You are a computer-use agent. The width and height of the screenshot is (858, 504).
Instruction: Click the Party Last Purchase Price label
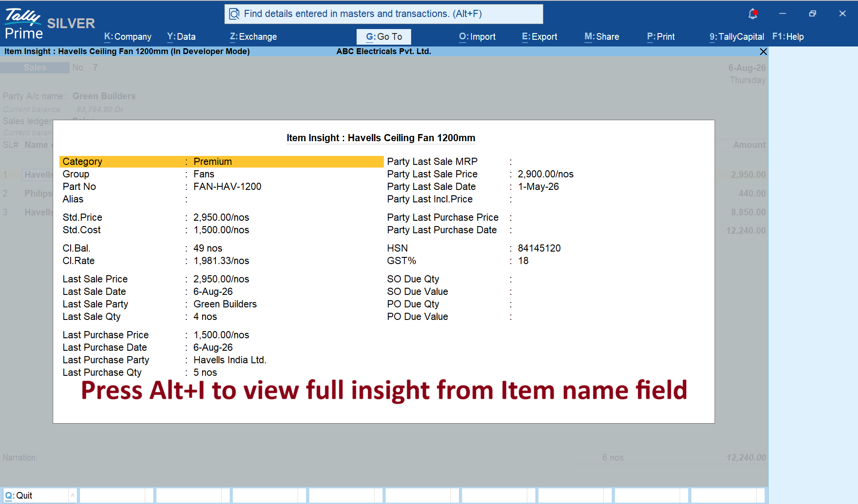click(x=443, y=218)
